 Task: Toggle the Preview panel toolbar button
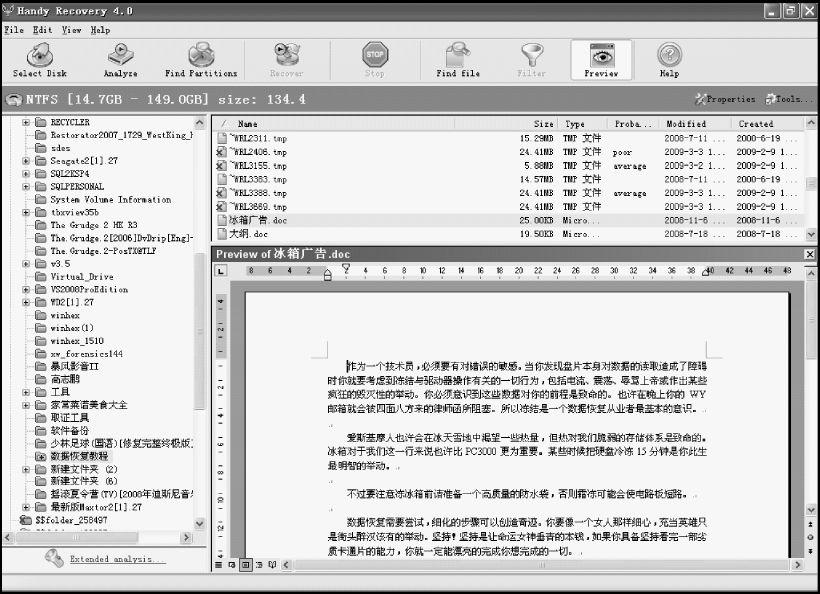(601, 58)
